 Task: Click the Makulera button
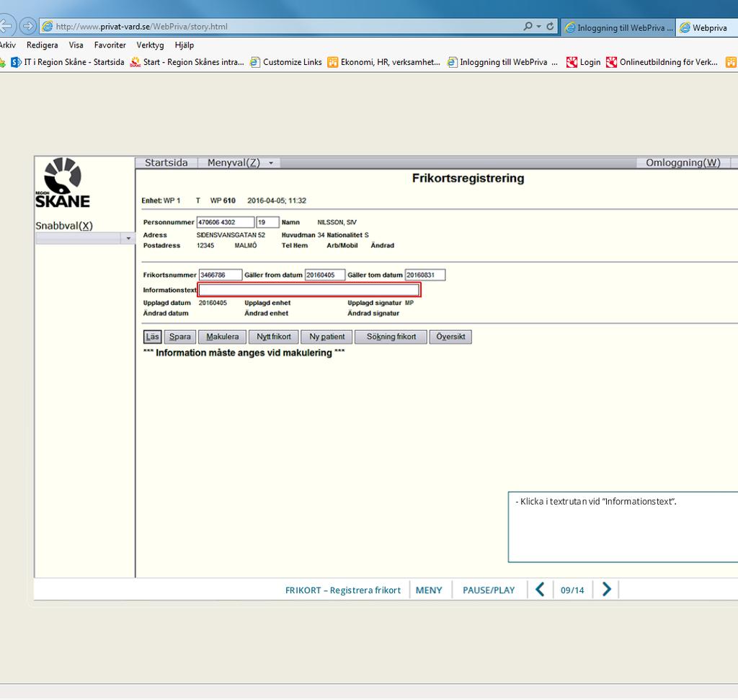[x=222, y=337]
